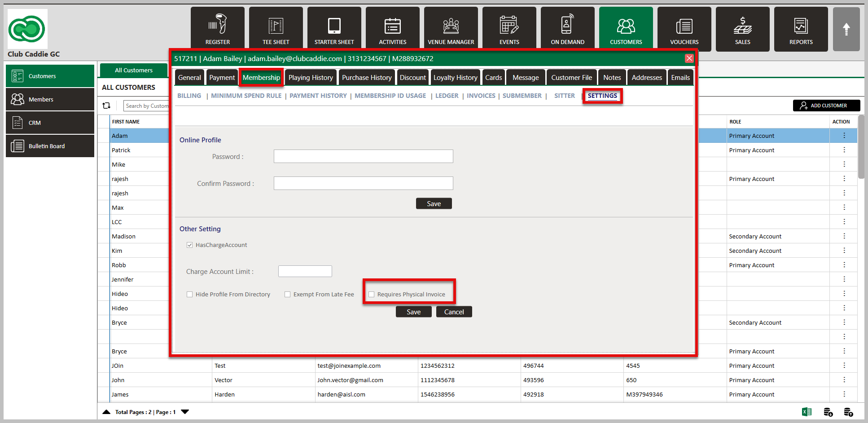Select the All Customers tab
The height and width of the screenshot is (423, 868).
[x=134, y=70]
